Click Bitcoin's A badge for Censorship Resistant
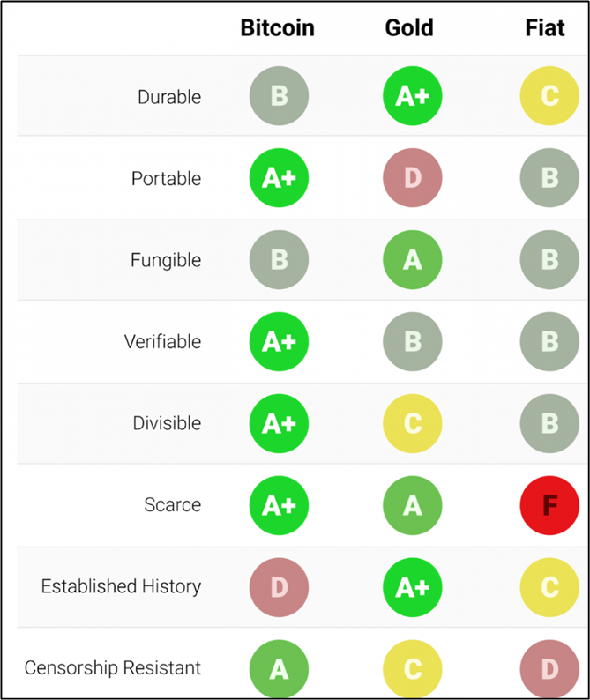590x700 pixels. (279, 669)
